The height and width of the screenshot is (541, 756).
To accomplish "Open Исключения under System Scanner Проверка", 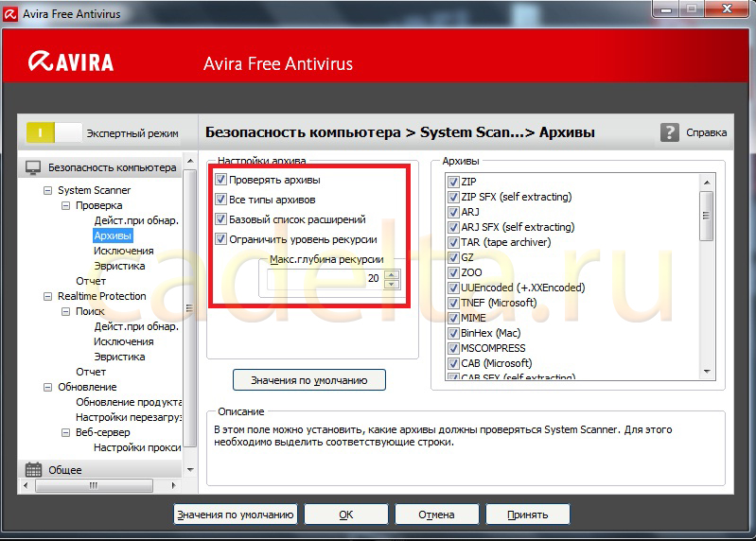I will [x=124, y=251].
